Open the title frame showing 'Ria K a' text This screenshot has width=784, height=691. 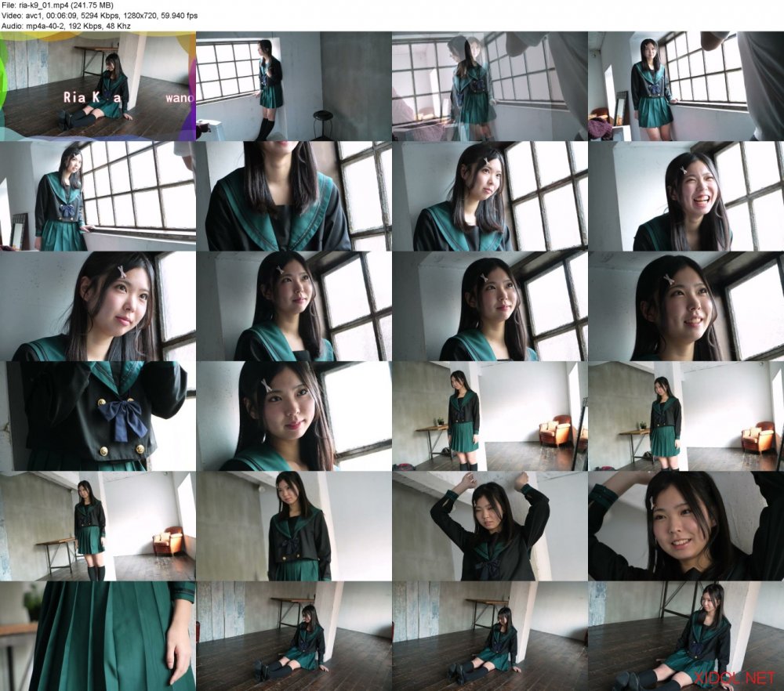(x=98, y=86)
